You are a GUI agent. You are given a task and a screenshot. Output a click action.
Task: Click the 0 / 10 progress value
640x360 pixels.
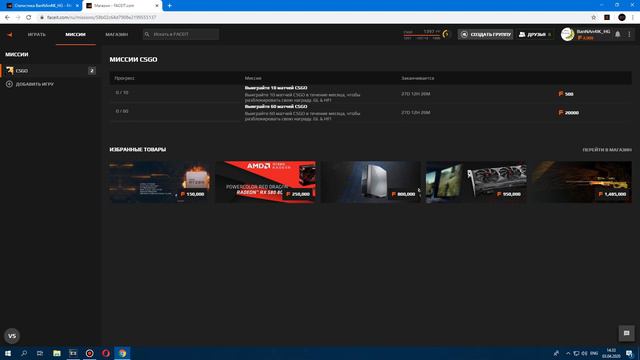point(122,93)
